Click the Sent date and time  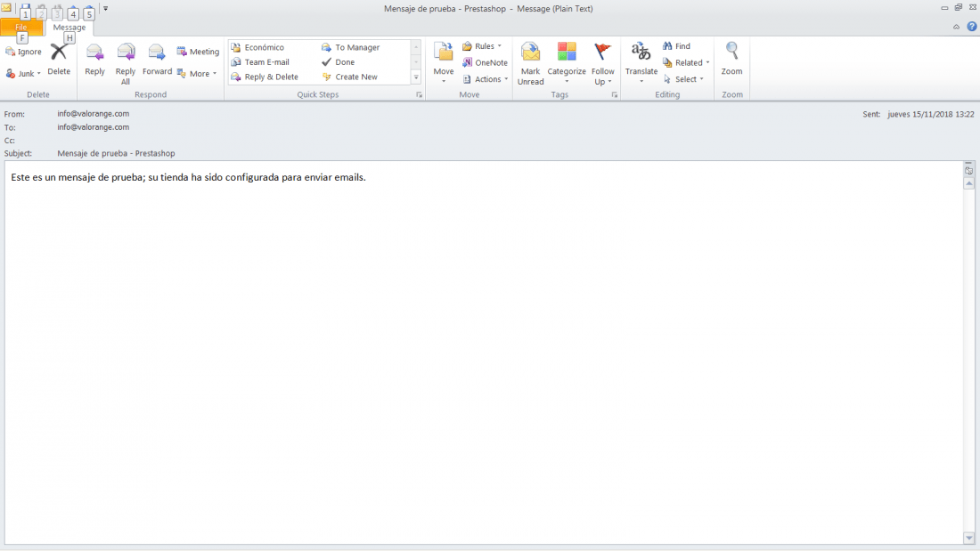[x=931, y=114]
